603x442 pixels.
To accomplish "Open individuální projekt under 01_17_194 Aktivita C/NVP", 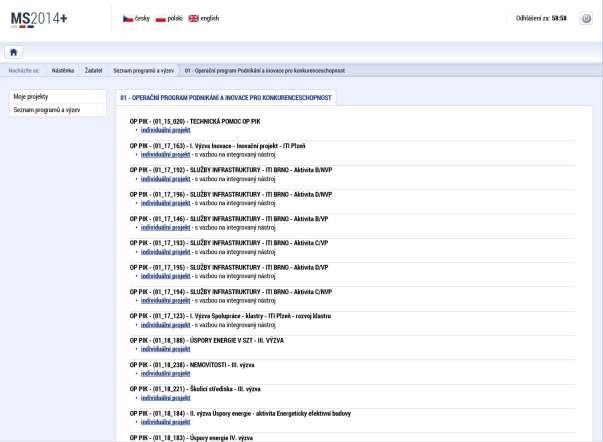I will point(165,300).
